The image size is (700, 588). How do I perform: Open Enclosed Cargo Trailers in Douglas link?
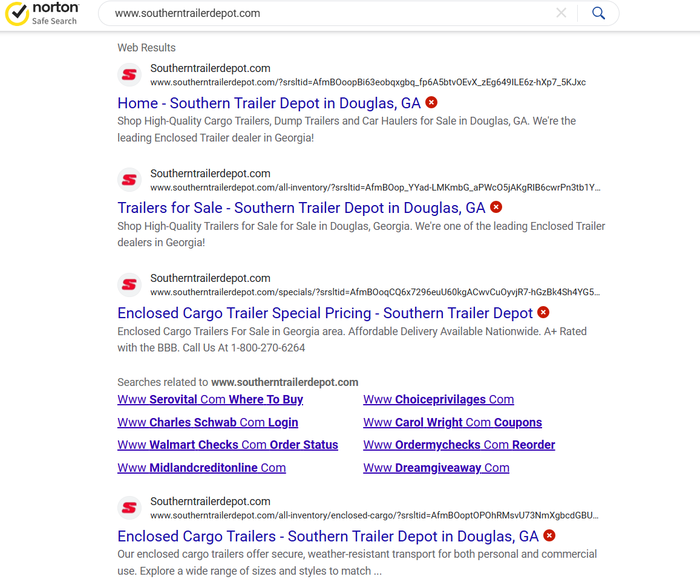tap(328, 537)
